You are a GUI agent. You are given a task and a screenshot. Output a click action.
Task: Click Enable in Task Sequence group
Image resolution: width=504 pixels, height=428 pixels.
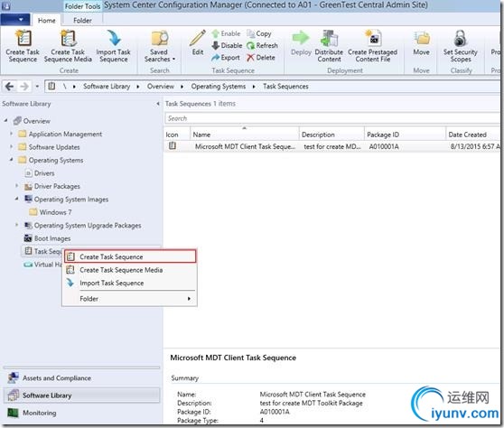coord(227,33)
